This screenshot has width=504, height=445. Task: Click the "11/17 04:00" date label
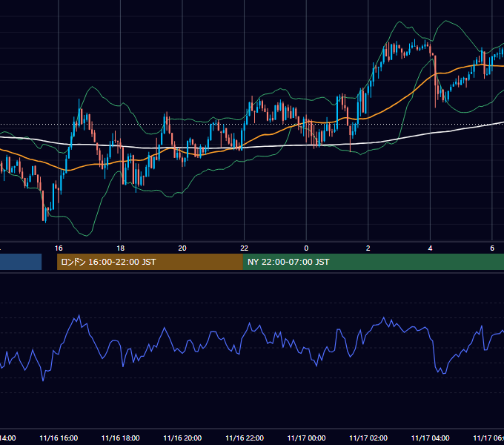click(x=430, y=438)
